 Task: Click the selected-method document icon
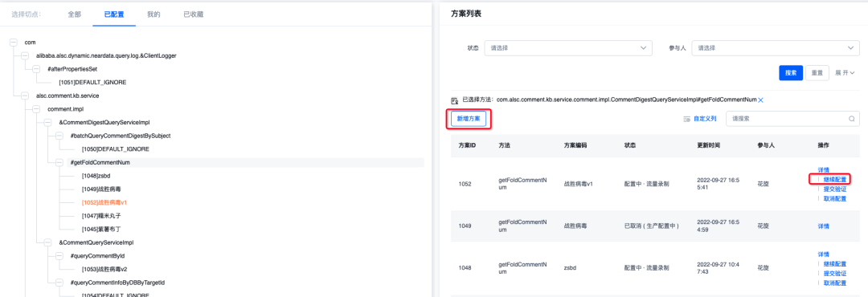454,100
